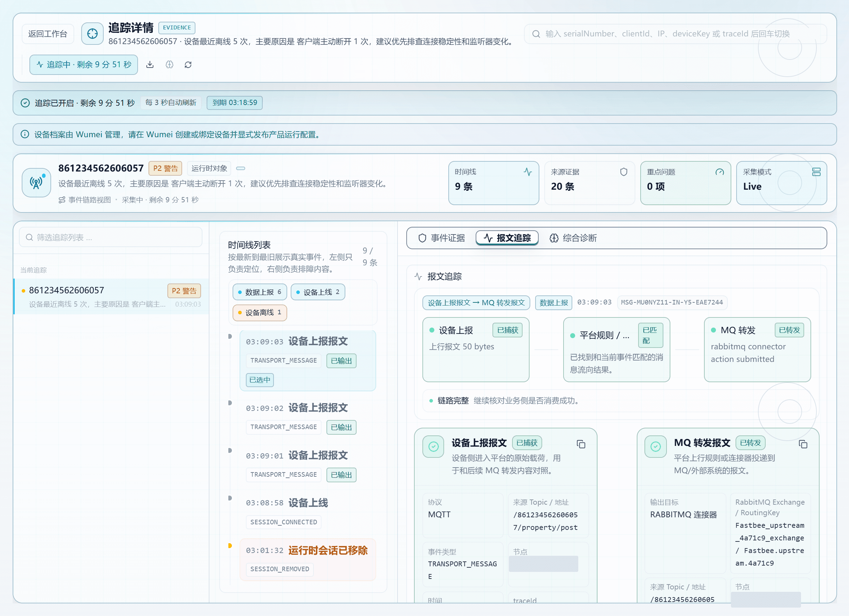Click the pulse icon in the 时间线 stat card

528,171
